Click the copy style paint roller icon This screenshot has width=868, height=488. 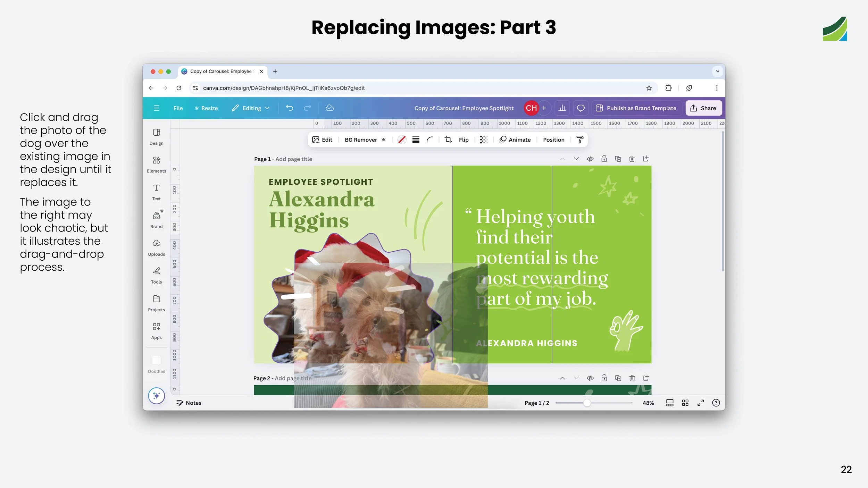coord(579,140)
